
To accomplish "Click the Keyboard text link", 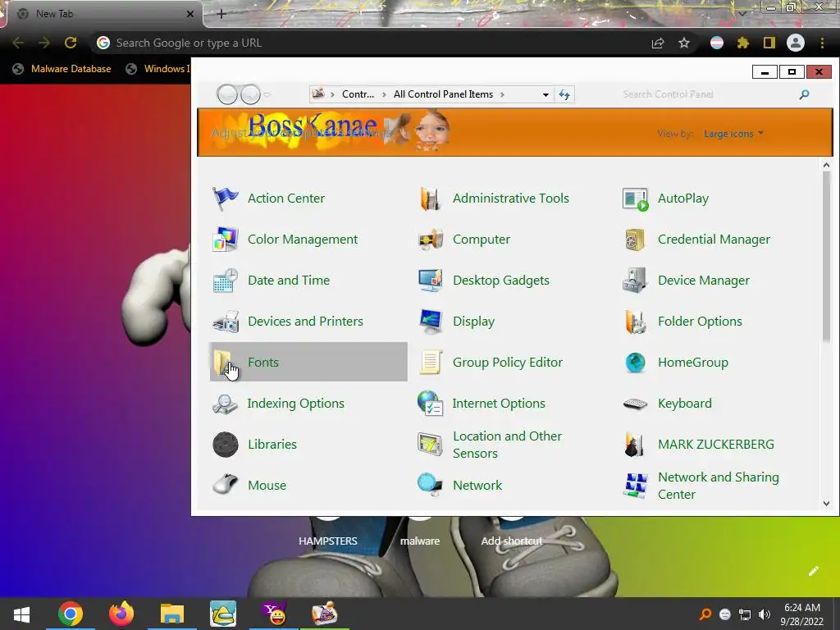I will (x=685, y=404).
